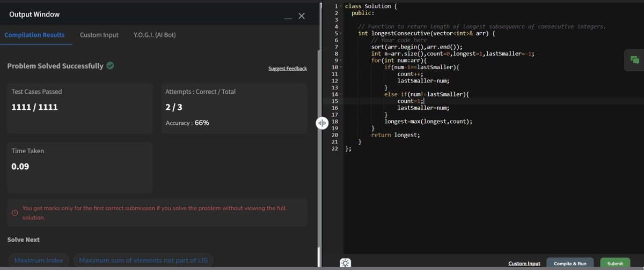Click the Test Cases Passed label
This screenshot has height=270, width=644.
coord(36,92)
